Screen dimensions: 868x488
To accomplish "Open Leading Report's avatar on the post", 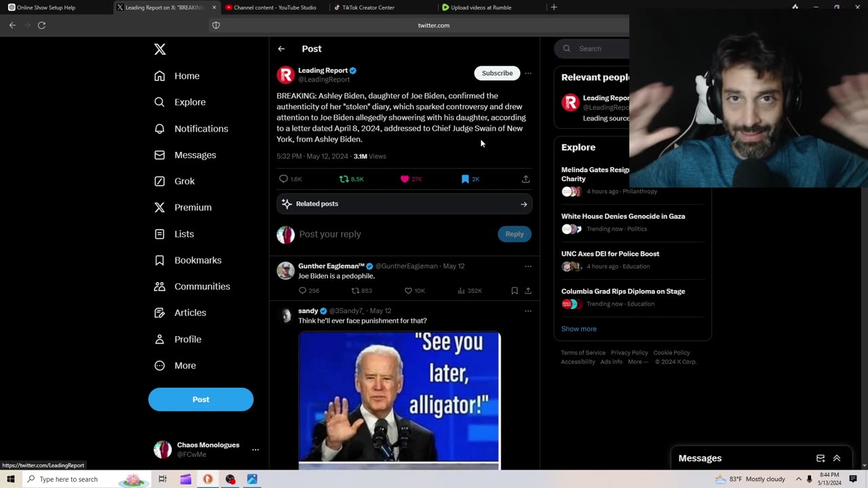I will click(x=285, y=75).
